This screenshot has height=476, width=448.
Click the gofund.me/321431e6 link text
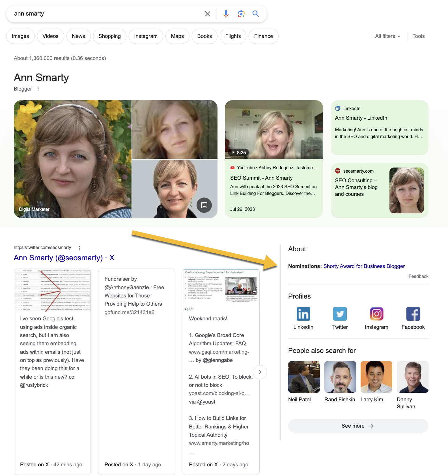coord(130,312)
